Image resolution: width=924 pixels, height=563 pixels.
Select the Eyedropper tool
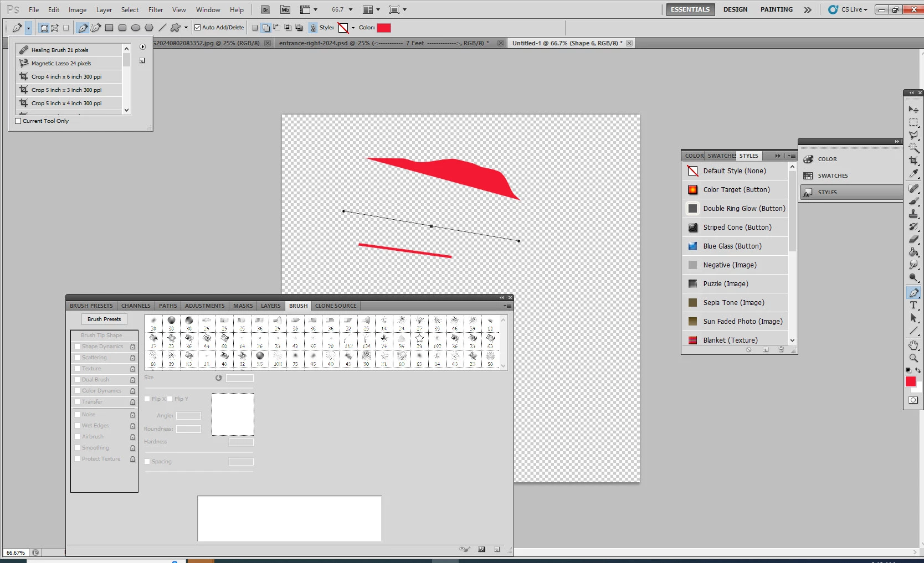[x=913, y=173]
